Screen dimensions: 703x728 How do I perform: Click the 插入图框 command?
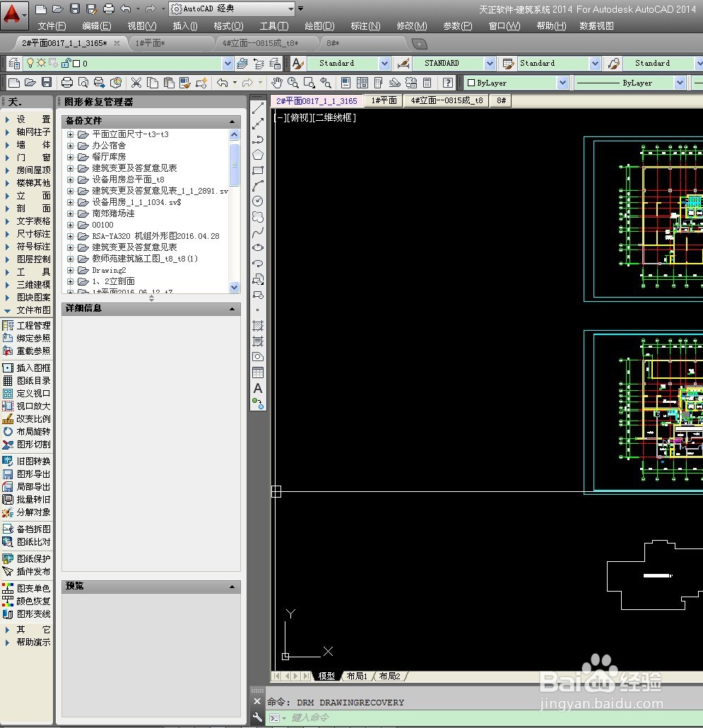[x=26, y=368]
